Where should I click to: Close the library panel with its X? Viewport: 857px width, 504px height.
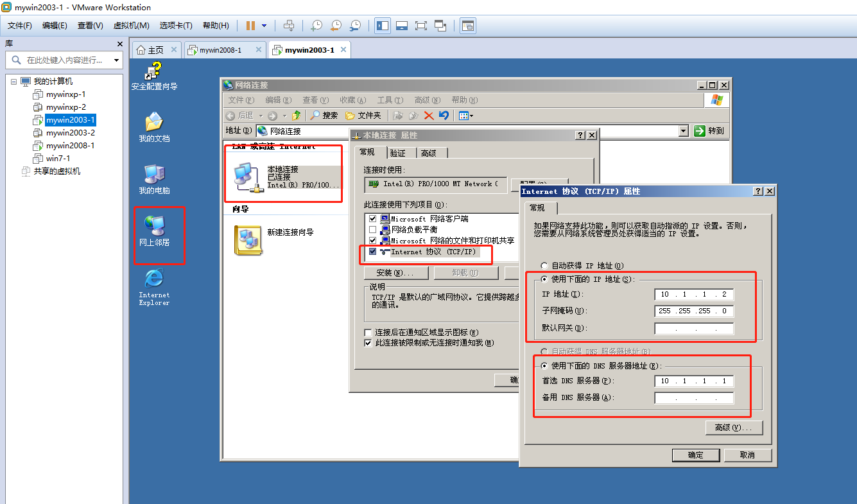point(120,44)
